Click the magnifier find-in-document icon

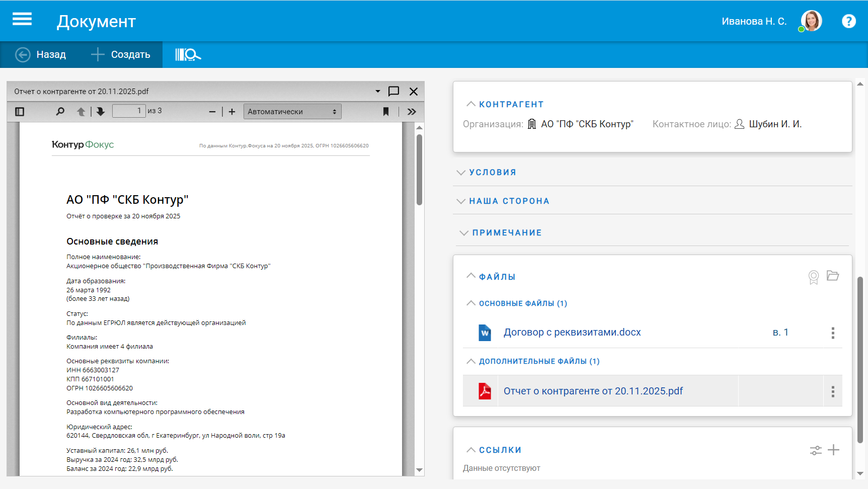click(60, 112)
